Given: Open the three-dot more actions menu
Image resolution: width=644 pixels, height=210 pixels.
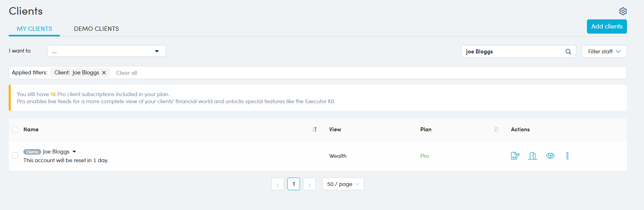Looking at the screenshot, I should click(567, 156).
